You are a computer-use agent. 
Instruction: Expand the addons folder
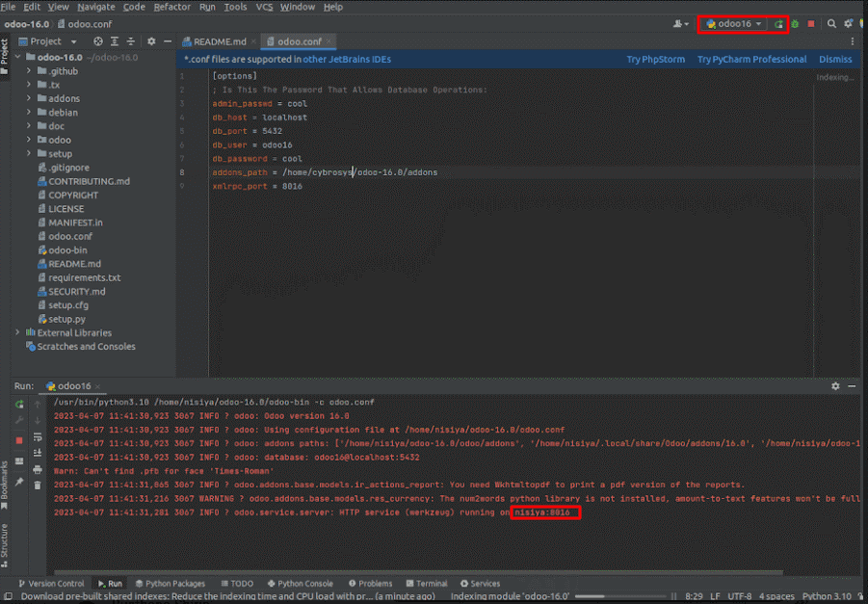pyautogui.click(x=29, y=98)
